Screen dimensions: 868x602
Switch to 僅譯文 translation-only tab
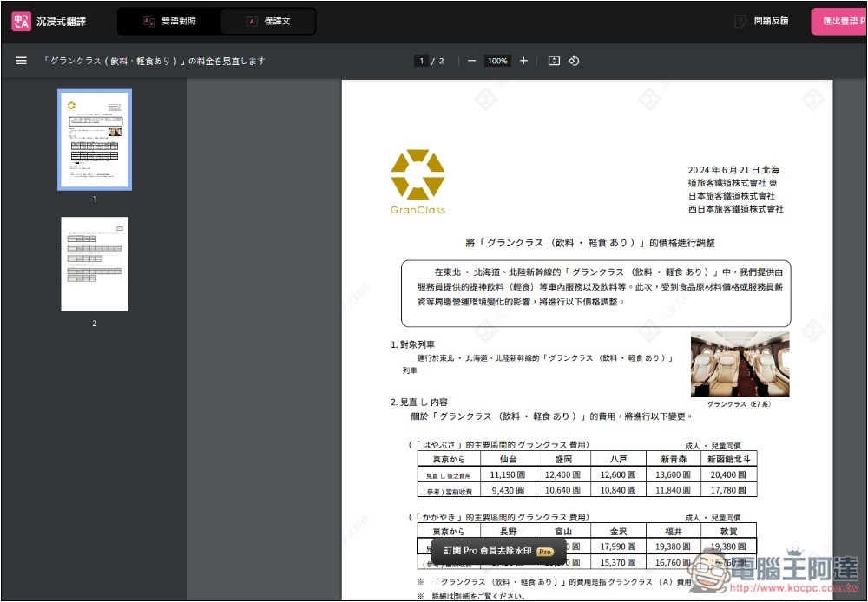268,21
